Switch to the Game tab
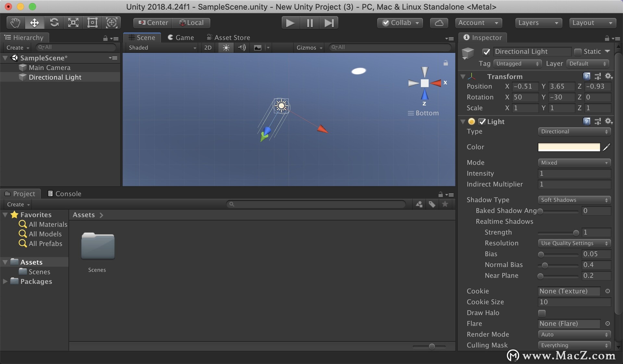 click(181, 38)
